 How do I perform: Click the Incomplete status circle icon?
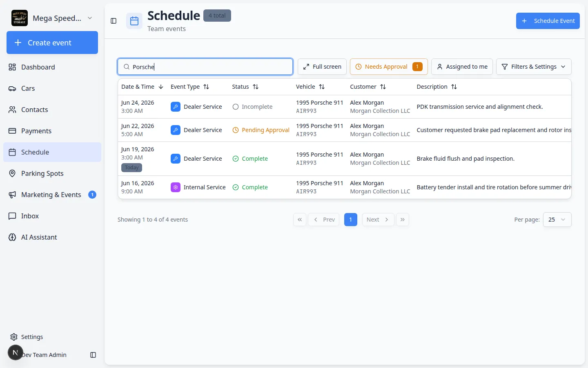click(x=236, y=107)
